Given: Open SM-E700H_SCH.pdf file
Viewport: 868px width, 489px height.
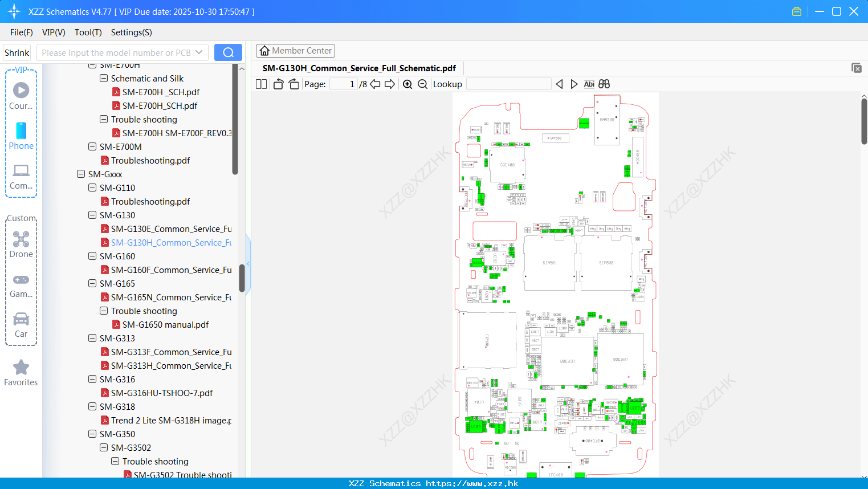Looking at the screenshot, I should (160, 106).
